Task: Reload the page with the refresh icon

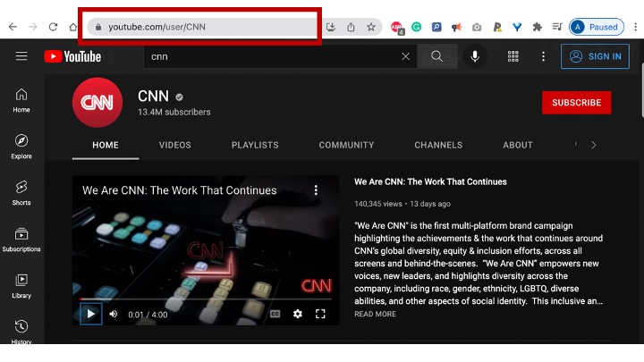Action: coord(53,27)
